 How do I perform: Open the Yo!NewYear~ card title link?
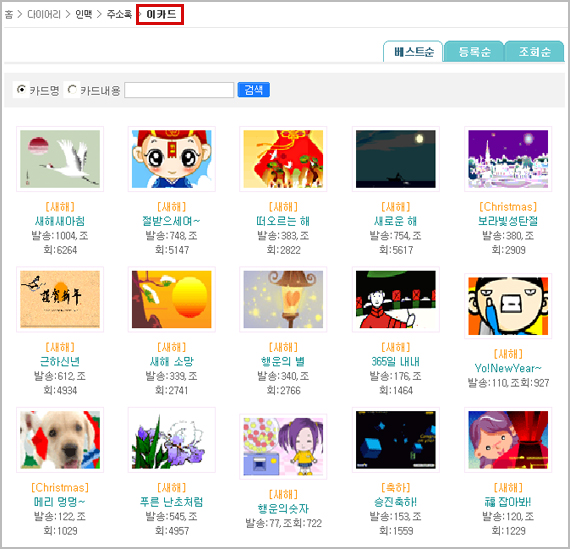click(508, 368)
